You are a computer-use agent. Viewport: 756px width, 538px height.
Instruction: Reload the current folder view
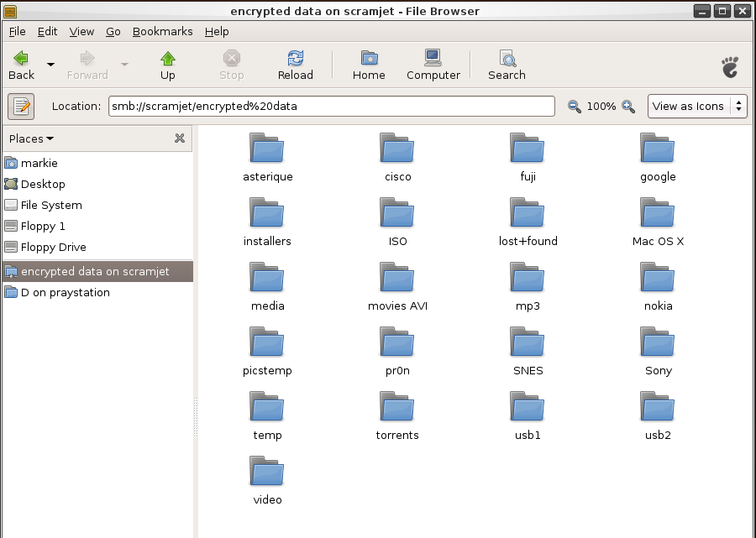pyautogui.click(x=296, y=65)
